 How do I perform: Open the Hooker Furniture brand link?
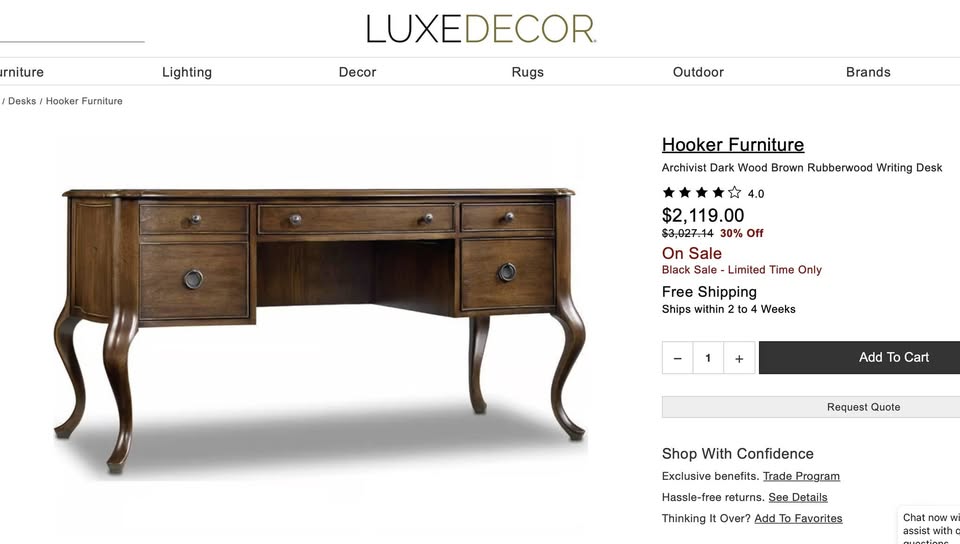(x=733, y=145)
